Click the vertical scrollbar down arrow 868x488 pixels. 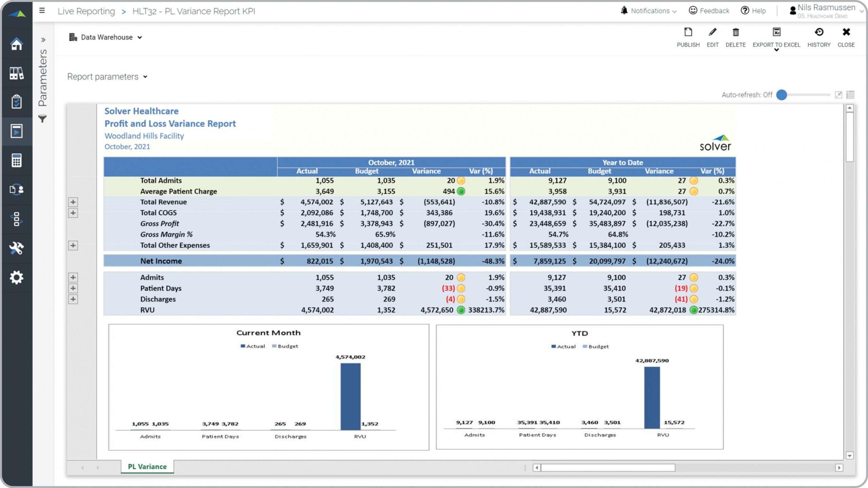(849, 456)
